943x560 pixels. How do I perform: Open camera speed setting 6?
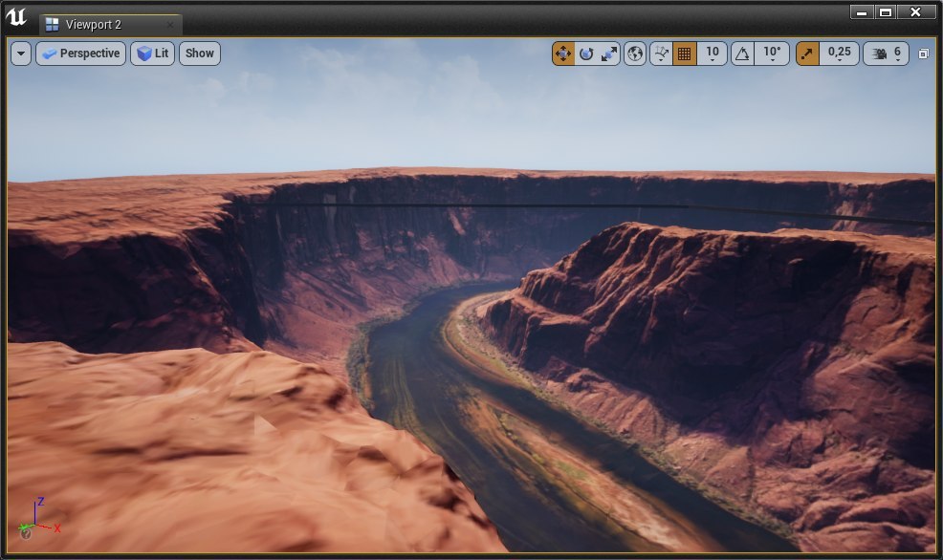[x=886, y=54]
